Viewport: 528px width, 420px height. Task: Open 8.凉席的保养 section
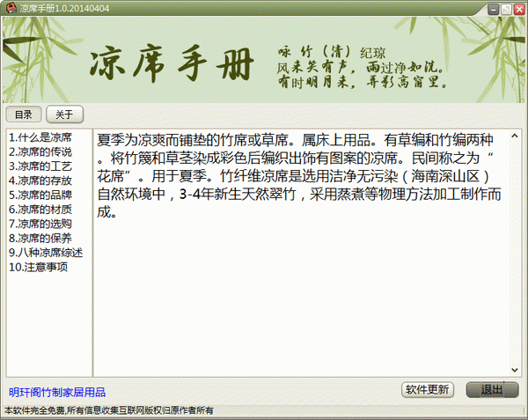(x=40, y=238)
